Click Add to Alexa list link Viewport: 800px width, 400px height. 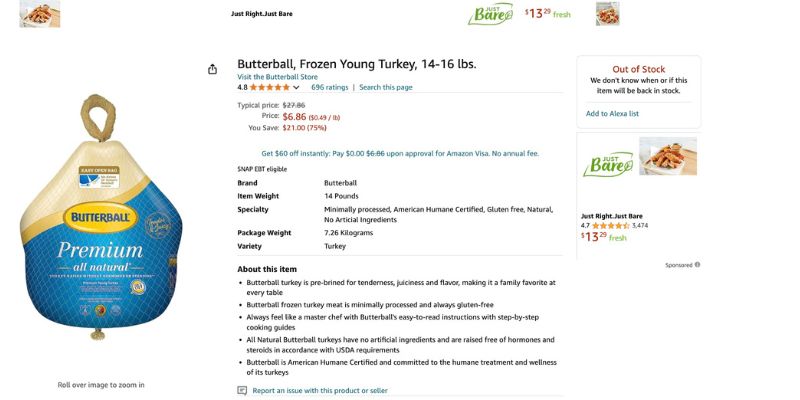click(x=612, y=113)
